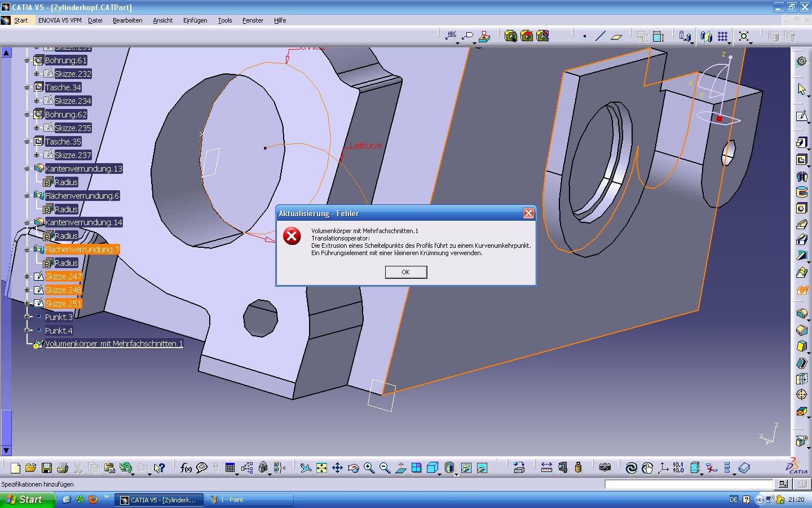The image size is (812, 508).
Task: Click the Capture camera icon
Action: coord(605,468)
